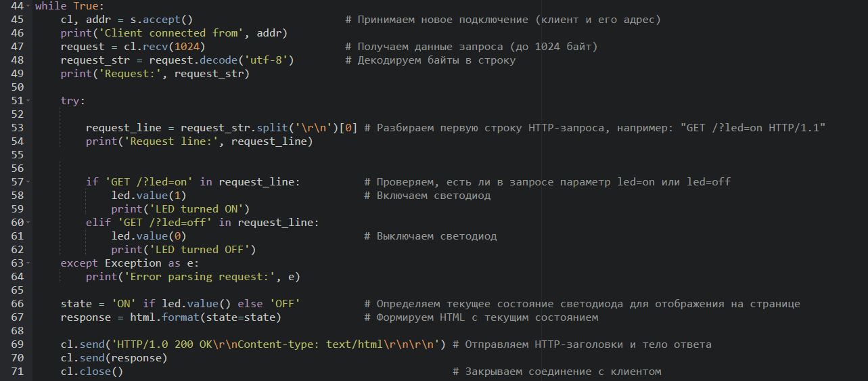Screen dimensions: 868x381
Task: Place cursor in print('LED turned OFF')
Action: [183, 250]
